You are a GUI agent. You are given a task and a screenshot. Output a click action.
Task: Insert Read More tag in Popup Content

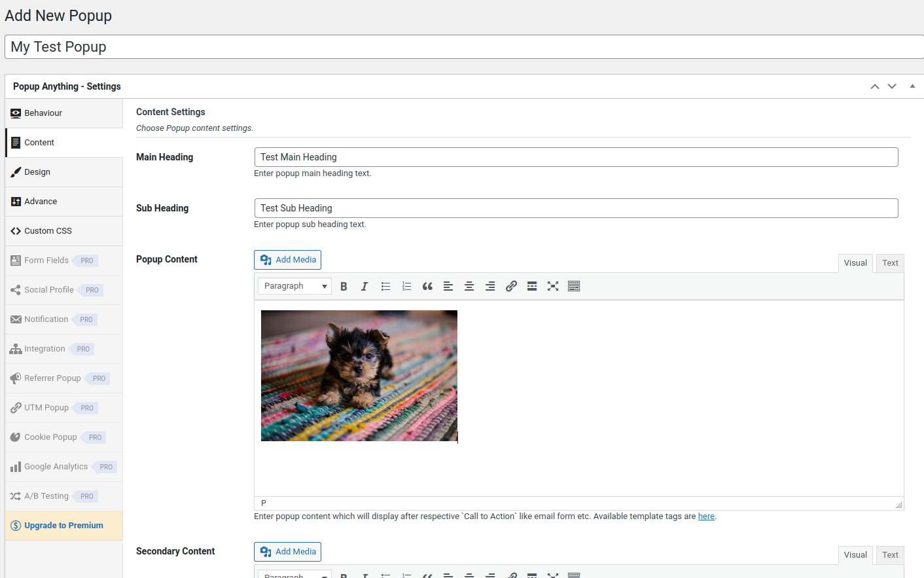tap(532, 286)
